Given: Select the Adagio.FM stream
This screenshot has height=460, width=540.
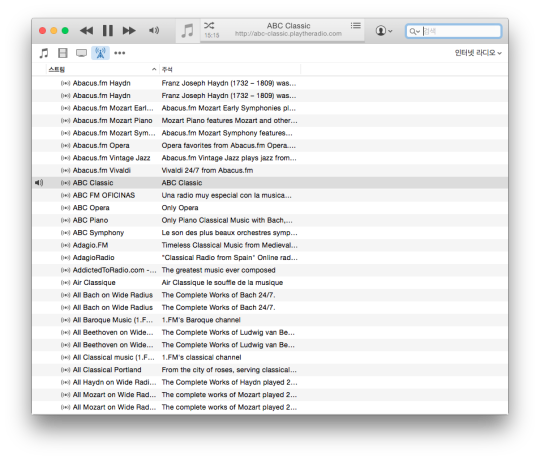Looking at the screenshot, I should coord(270,245).
